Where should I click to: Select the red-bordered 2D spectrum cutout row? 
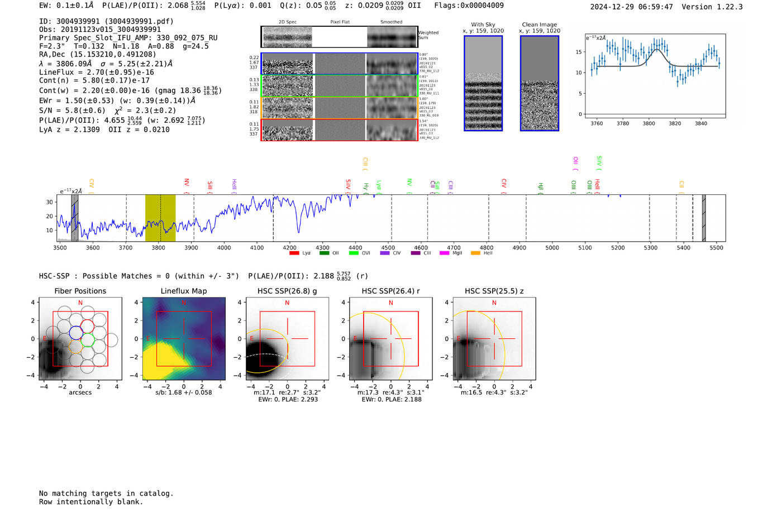click(x=340, y=130)
